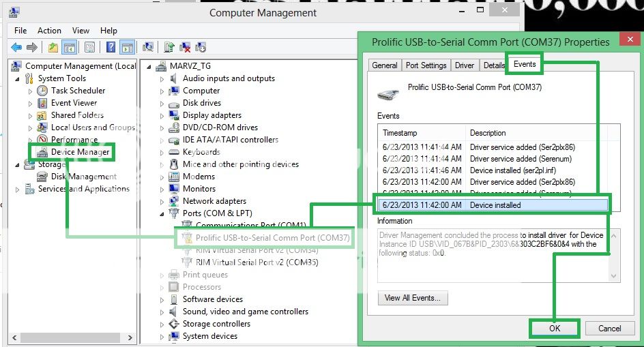Switch to the Driver tab
The height and width of the screenshot is (347, 644).
point(465,65)
